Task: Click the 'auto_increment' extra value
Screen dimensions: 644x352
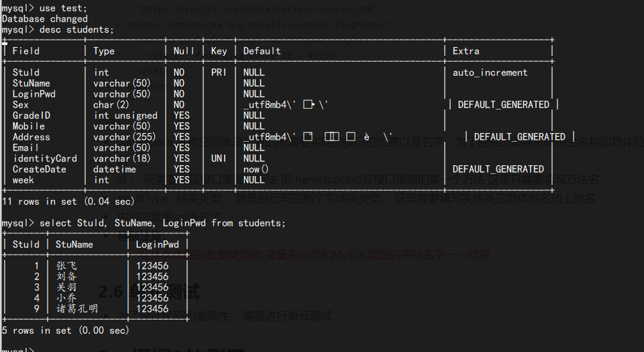Action: 490,73
